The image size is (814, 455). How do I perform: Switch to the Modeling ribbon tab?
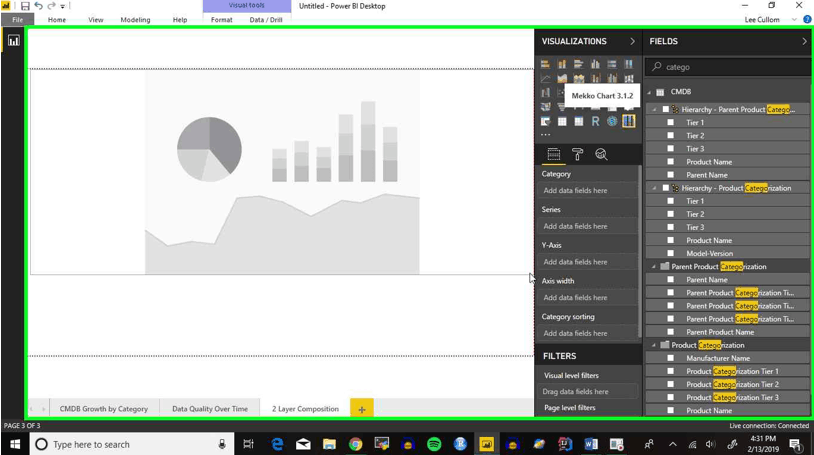[135, 20]
